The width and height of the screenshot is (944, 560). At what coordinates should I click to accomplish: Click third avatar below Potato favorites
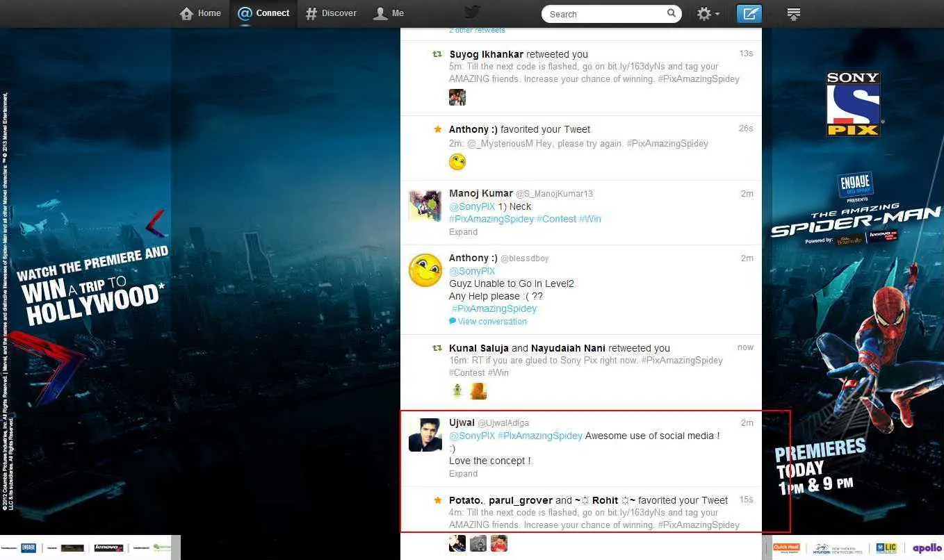coord(499,543)
